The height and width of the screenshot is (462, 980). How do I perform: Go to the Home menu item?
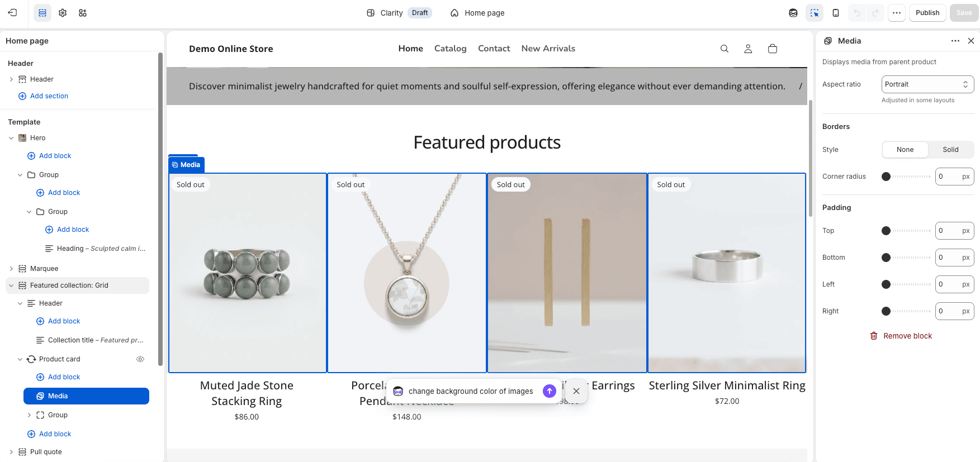coord(411,49)
